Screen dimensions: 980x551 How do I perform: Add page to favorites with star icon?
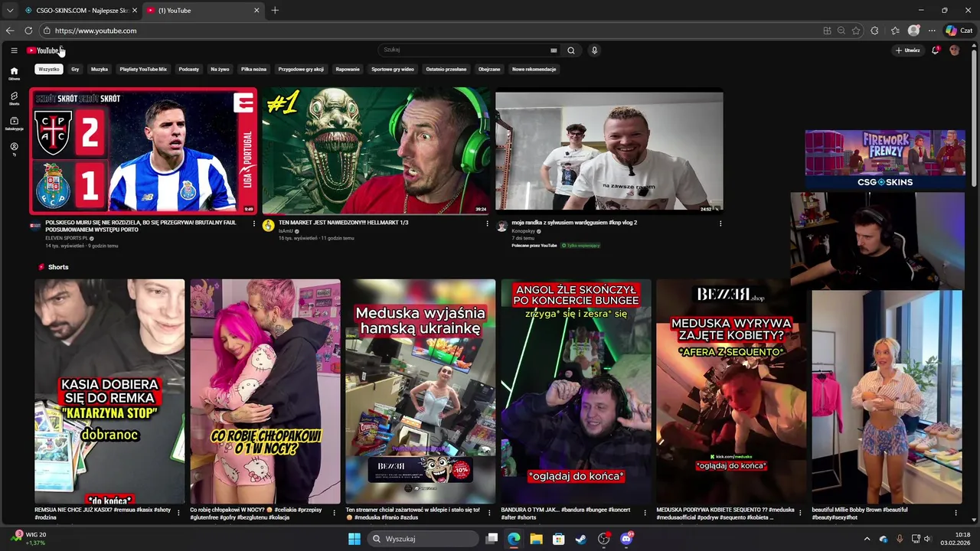point(856,31)
